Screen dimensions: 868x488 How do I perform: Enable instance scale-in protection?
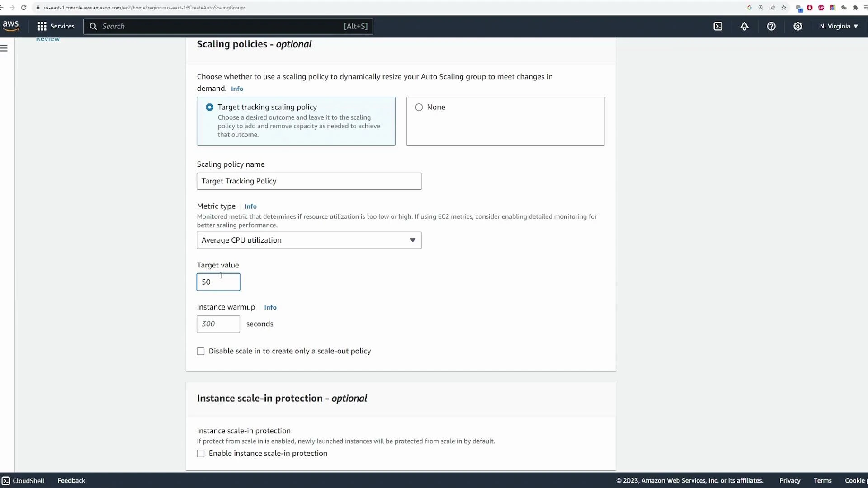(201, 453)
